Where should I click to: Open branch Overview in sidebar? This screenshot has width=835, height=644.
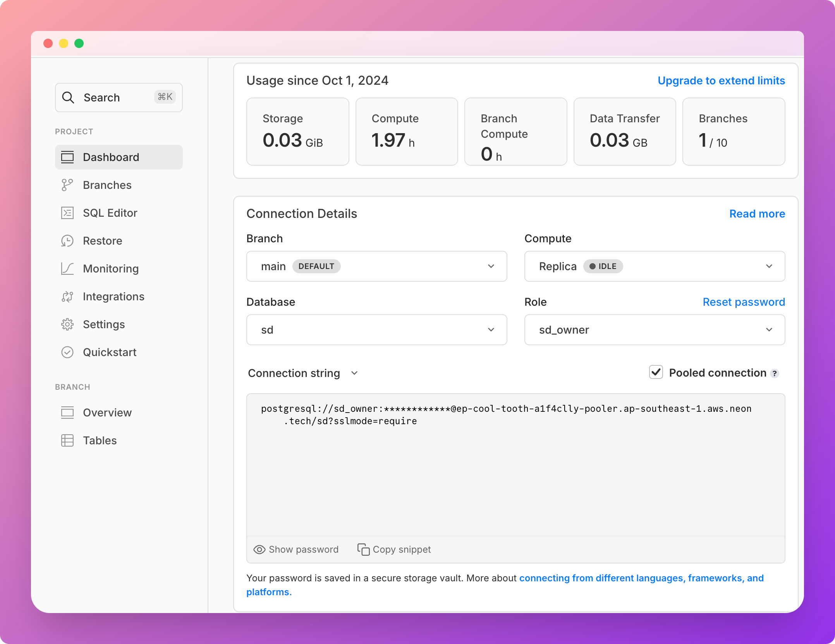[107, 413]
